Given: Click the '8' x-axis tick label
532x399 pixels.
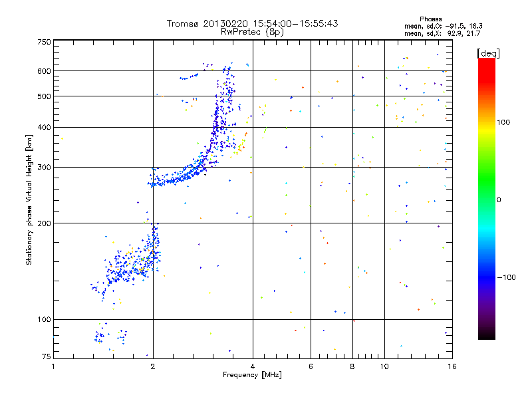Looking at the screenshot, I should [352, 366].
